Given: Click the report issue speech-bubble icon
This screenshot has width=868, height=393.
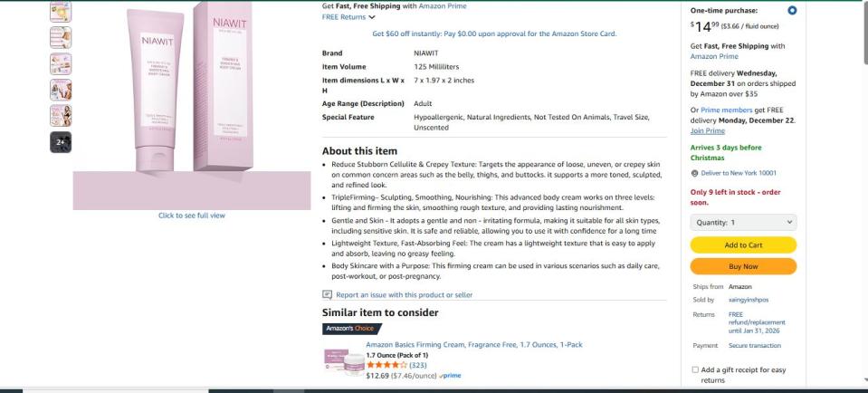Looking at the screenshot, I should point(328,294).
